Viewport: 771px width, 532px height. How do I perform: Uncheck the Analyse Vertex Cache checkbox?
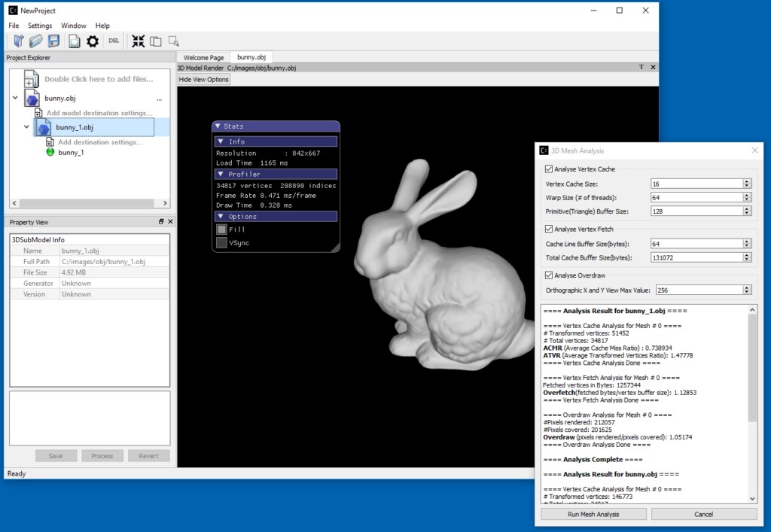pos(547,169)
